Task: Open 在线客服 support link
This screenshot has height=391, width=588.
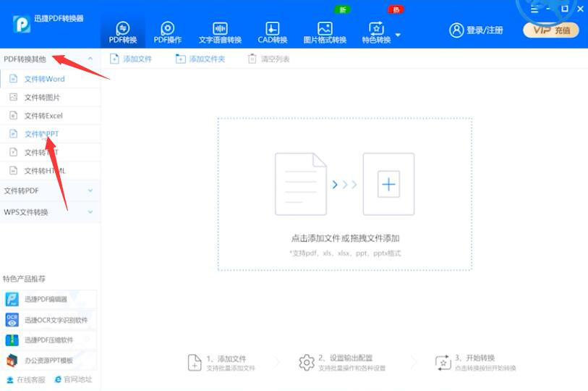Action: 26,379
